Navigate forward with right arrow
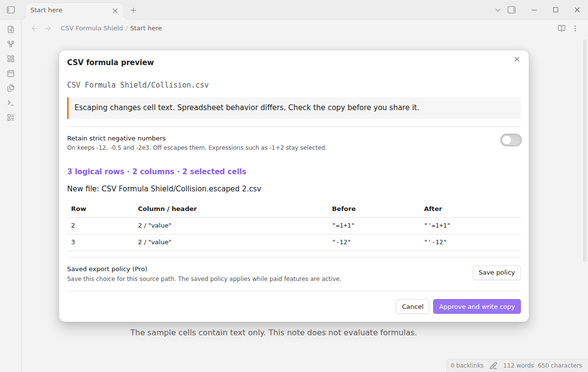 pos(48,28)
